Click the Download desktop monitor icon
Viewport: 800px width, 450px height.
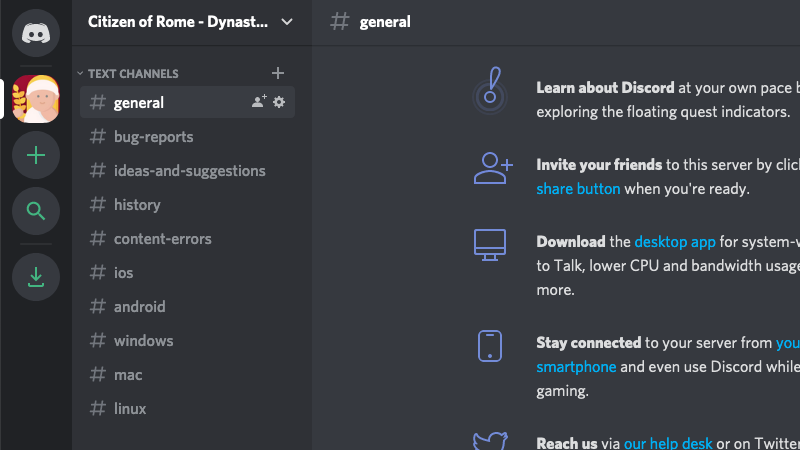(490, 245)
